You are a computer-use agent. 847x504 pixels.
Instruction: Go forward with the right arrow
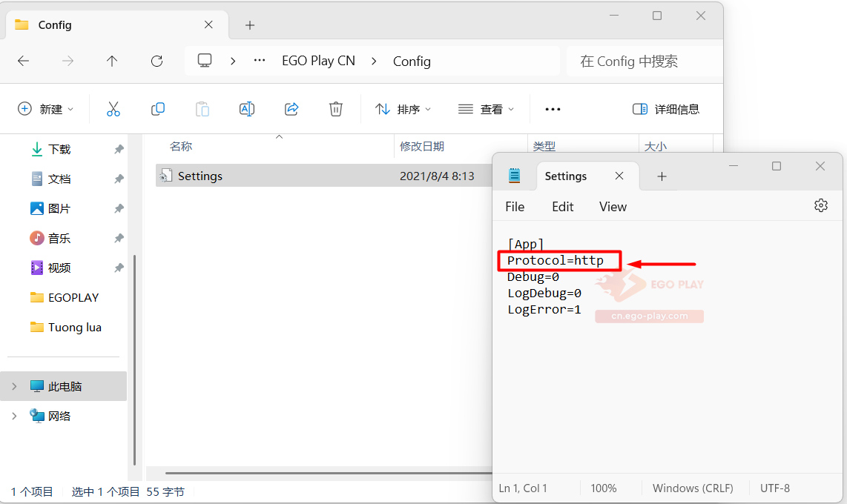(x=67, y=61)
